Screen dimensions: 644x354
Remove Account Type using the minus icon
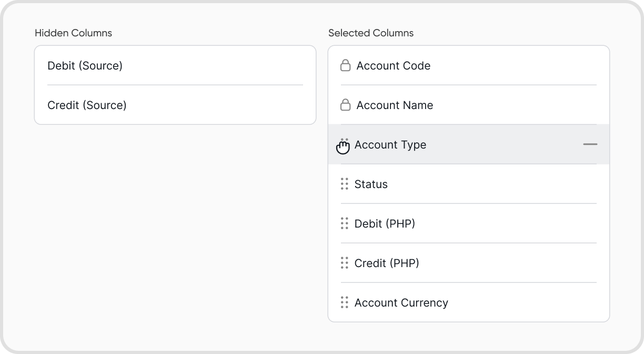(x=590, y=144)
